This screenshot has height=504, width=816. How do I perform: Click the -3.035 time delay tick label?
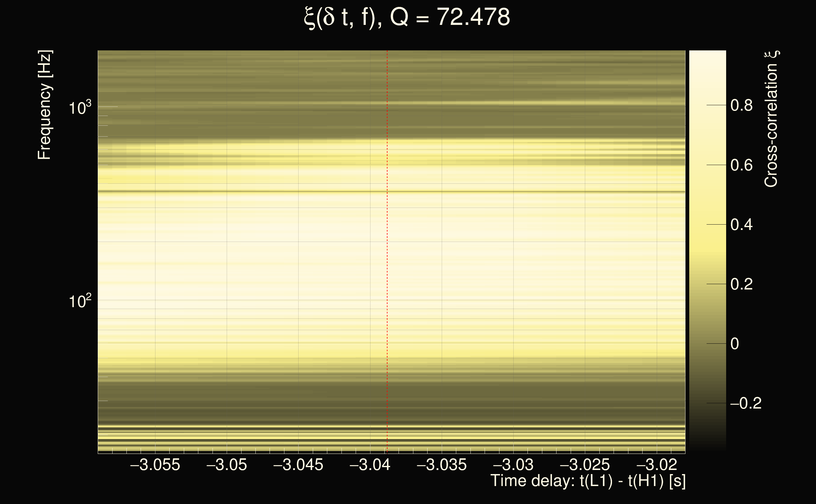tap(441, 465)
